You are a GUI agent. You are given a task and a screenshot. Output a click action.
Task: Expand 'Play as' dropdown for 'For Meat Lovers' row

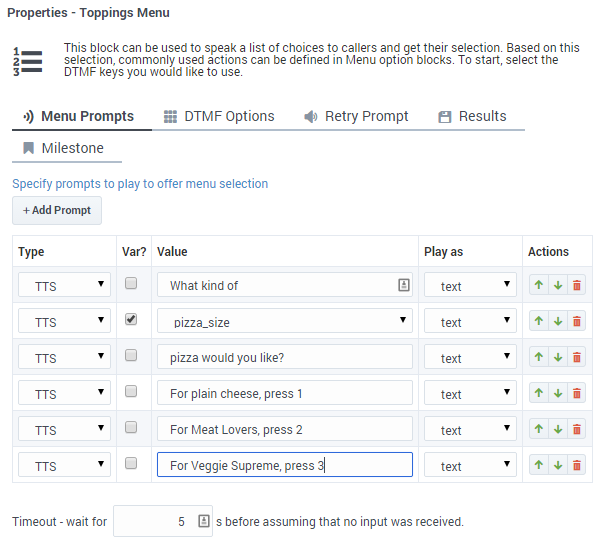470,430
